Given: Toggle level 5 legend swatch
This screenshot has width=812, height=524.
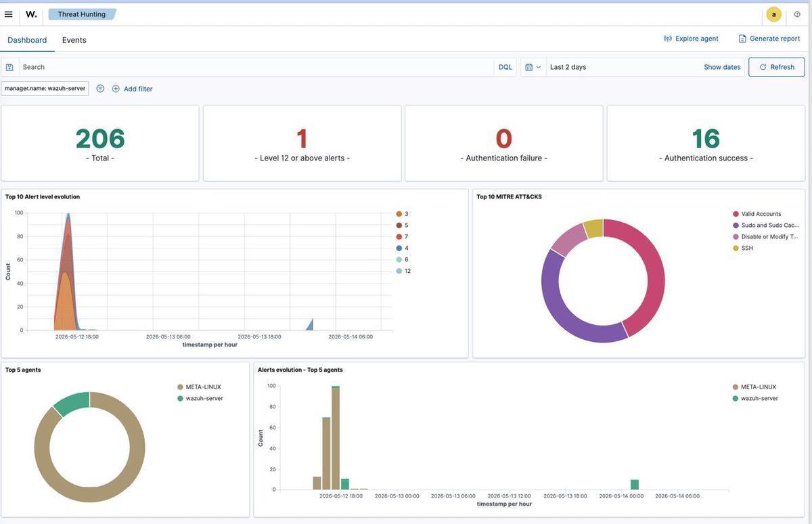Looking at the screenshot, I should tap(399, 225).
